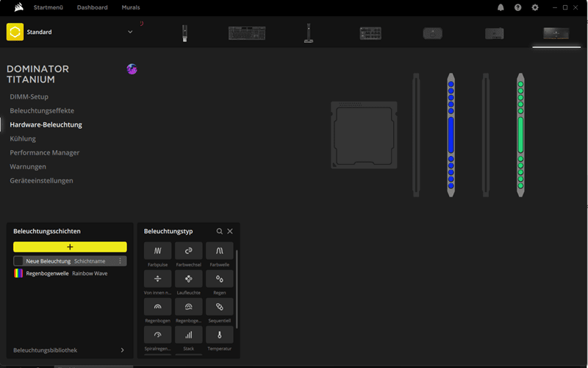
Task: Select the Sequentiell lighting type
Action: (x=219, y=307)
